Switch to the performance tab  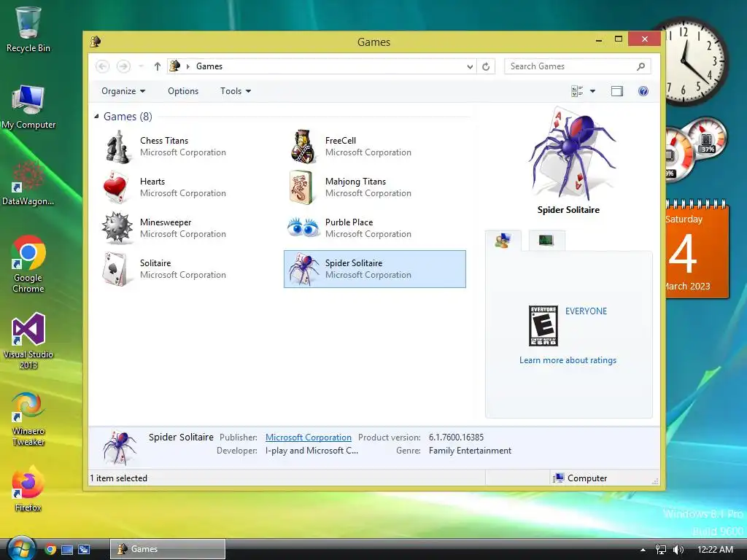(x=546, y=241)
